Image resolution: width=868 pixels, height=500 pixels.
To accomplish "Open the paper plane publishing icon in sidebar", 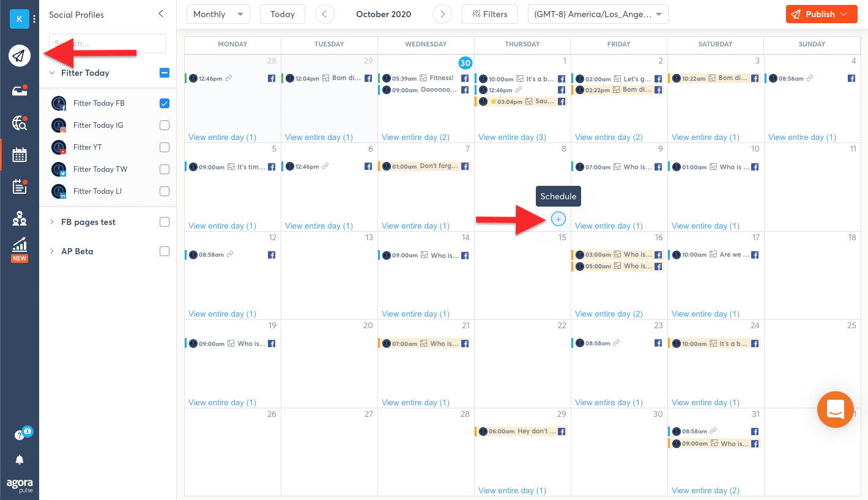I will [20, 56].
